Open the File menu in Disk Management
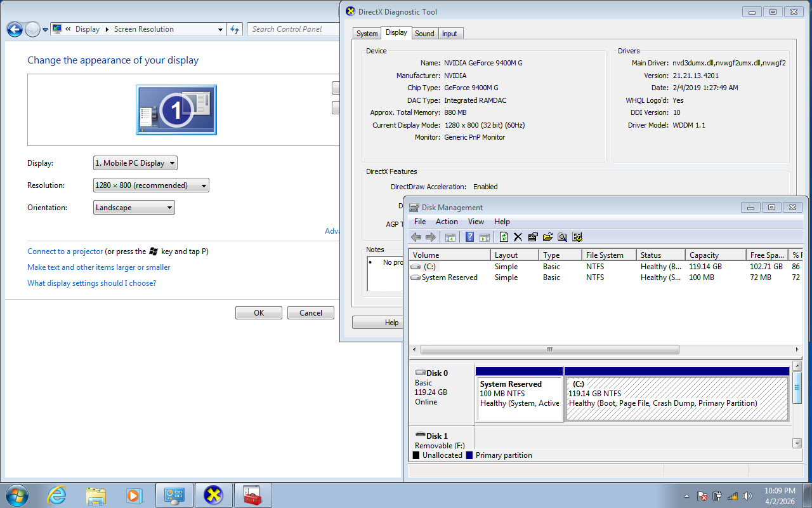 [420, 222]
